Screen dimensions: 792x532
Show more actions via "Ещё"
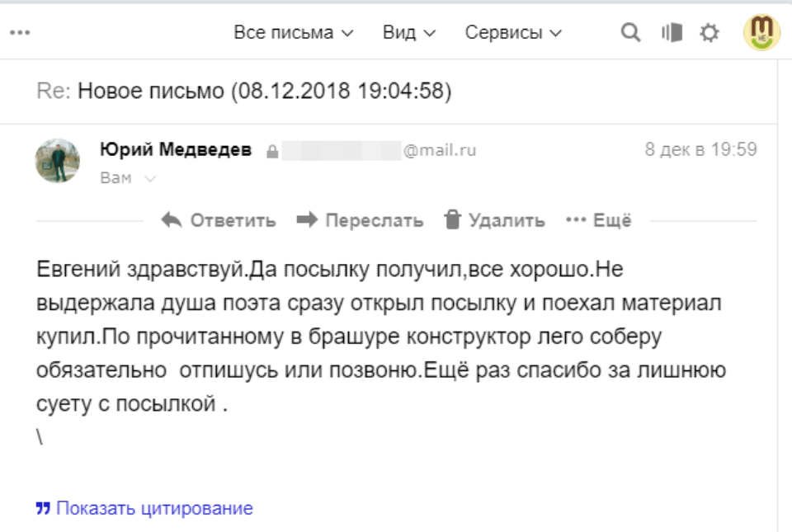click(599, 220)
